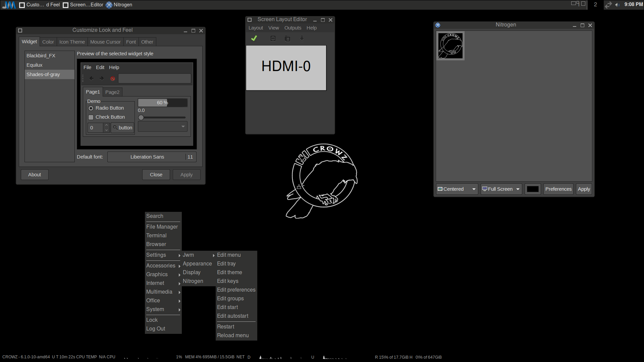Open the Centered wallpaper mode dropdown
Image resolution: width=644 pixels, height=362 pixels.
coord(457,189)
